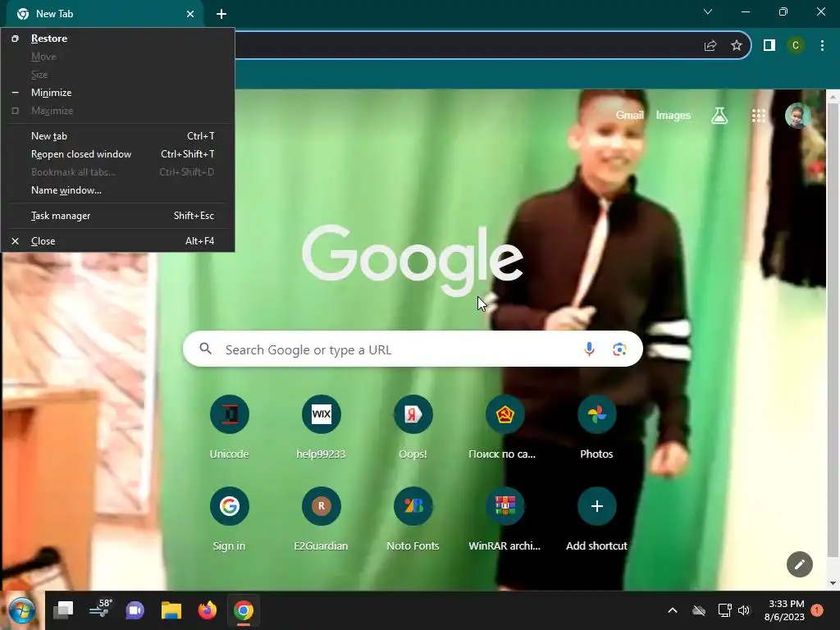
Task: Choose Minimize from window menu
Action: coord(118,92)
